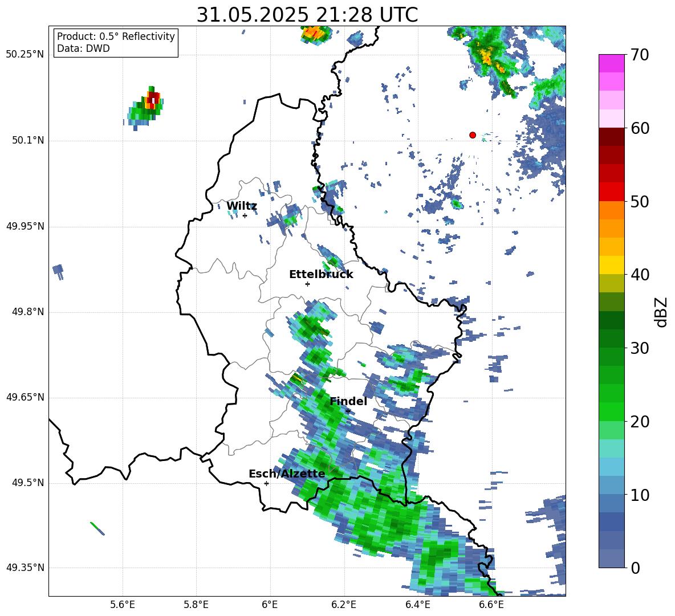675x616 pixels.
Task: Click the Ettelbruck location cross marker
Action: coord(307,284)
